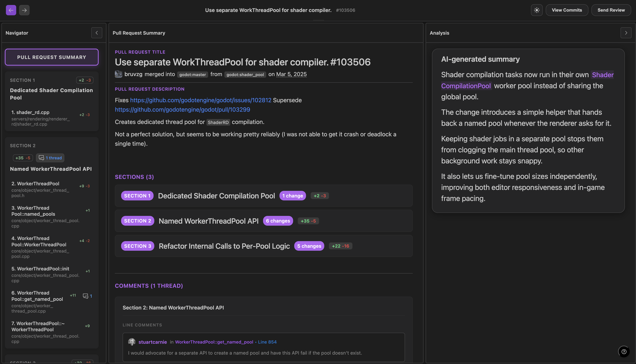Viewport: 636px width, 364px height.
Task: Click the back arrow navigation button
Action: tap(11, 10)
